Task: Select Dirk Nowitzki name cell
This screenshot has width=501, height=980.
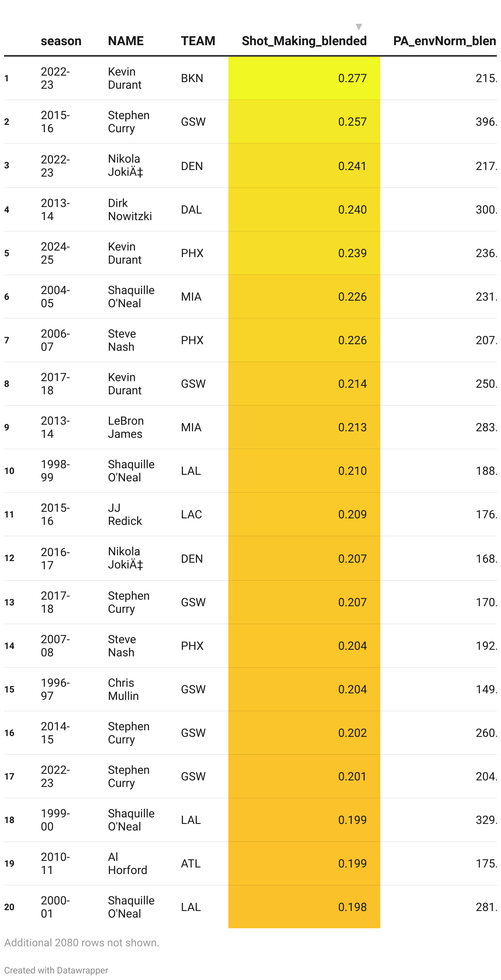Action: [130, 209]
